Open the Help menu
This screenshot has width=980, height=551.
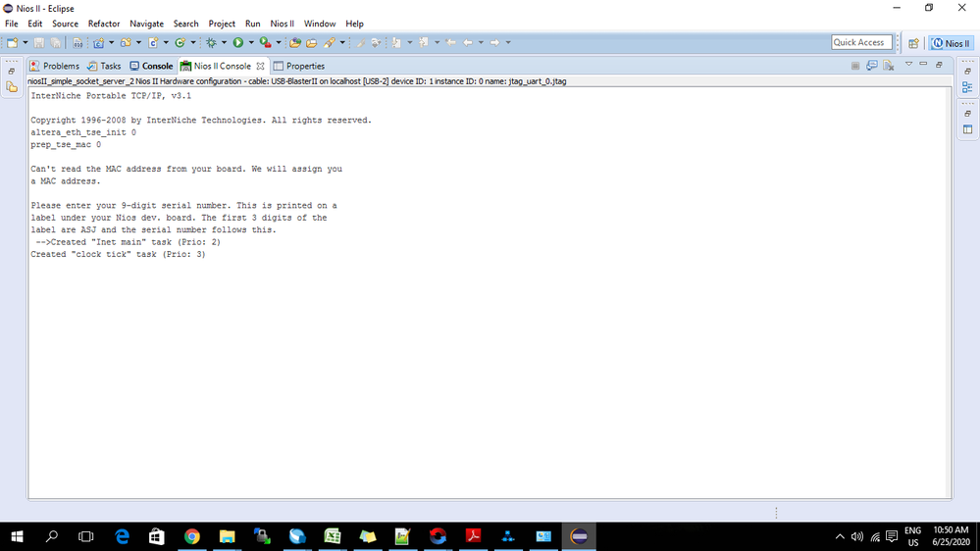[x=354, y=24]
